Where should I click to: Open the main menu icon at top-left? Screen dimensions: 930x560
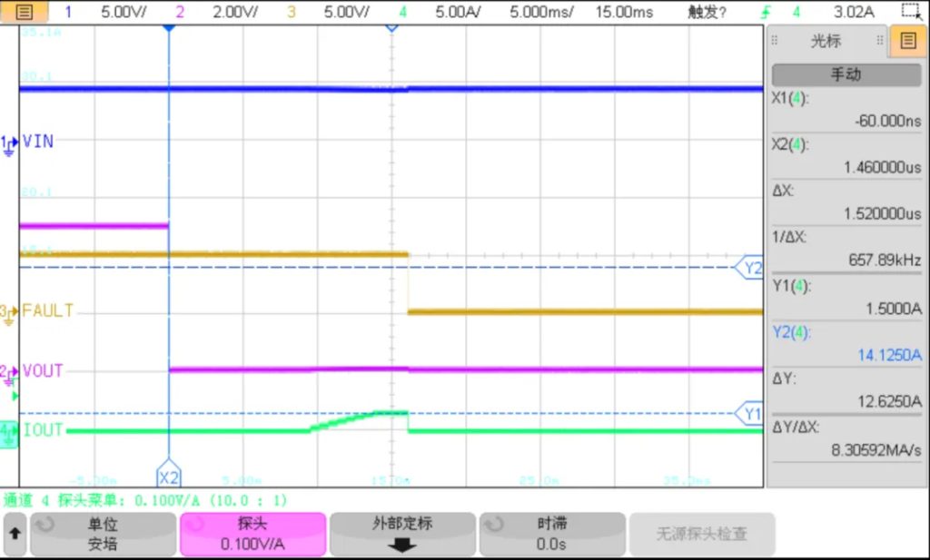[x=25, y=13]
